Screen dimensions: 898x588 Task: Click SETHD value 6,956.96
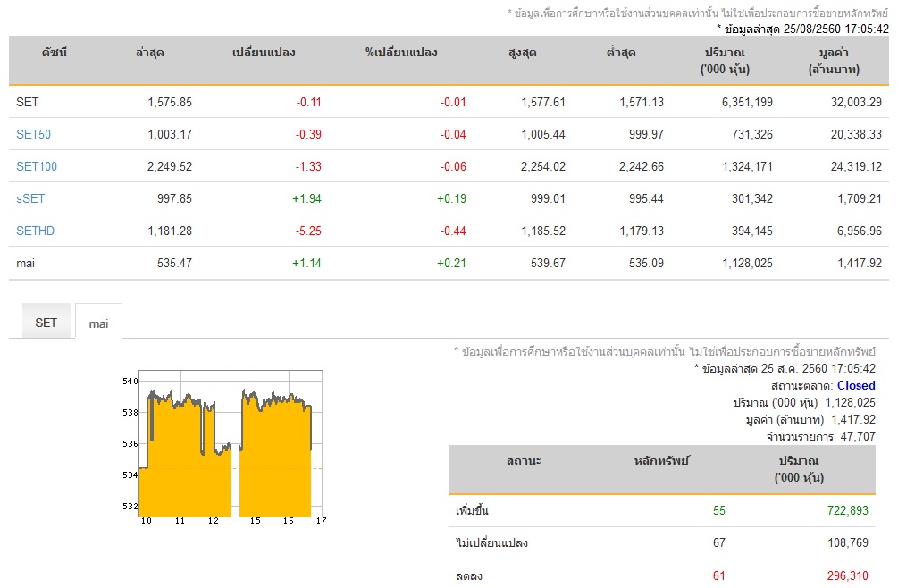[x=860, y=231]
